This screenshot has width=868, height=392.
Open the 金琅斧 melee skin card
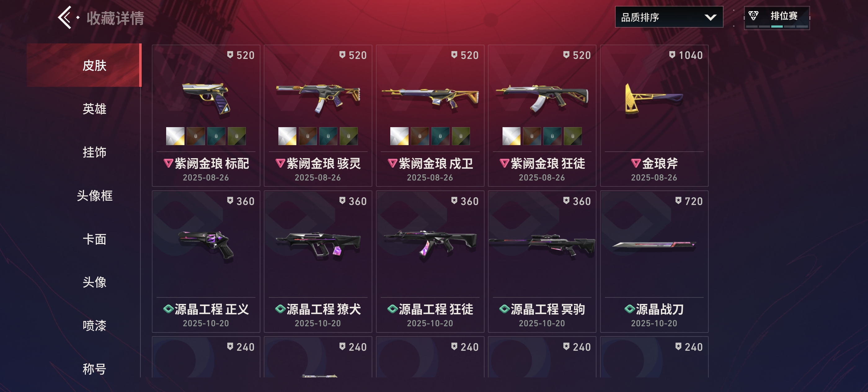[654, 116]
